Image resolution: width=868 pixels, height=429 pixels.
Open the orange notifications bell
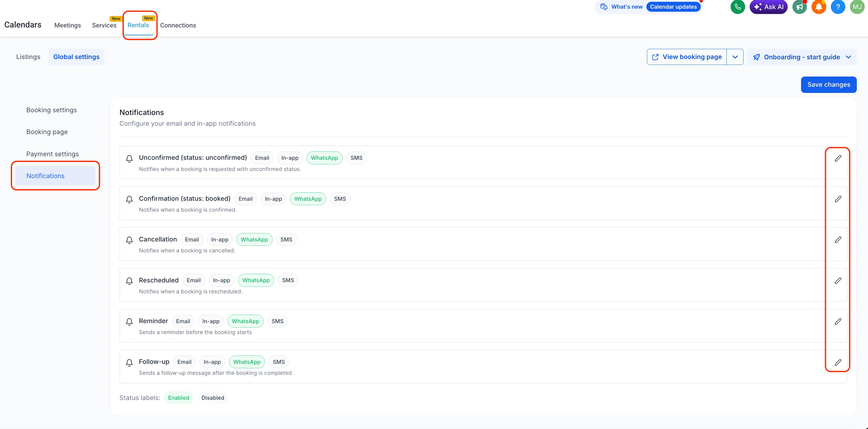point(818,7)
